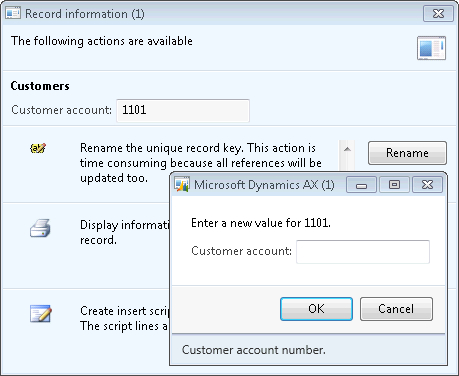Click the 'Create insert scri' description text
Viewport: 459px width, 376px height.
(125, 318)
